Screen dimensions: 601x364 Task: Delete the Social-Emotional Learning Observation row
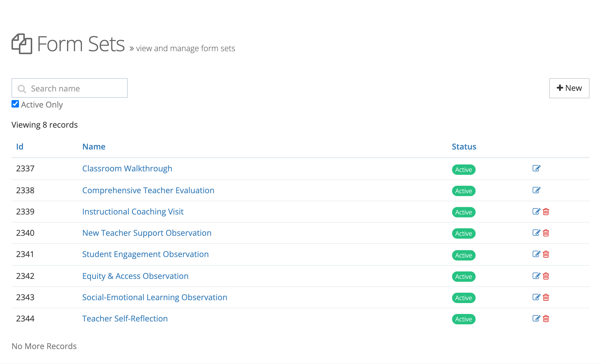546,297
